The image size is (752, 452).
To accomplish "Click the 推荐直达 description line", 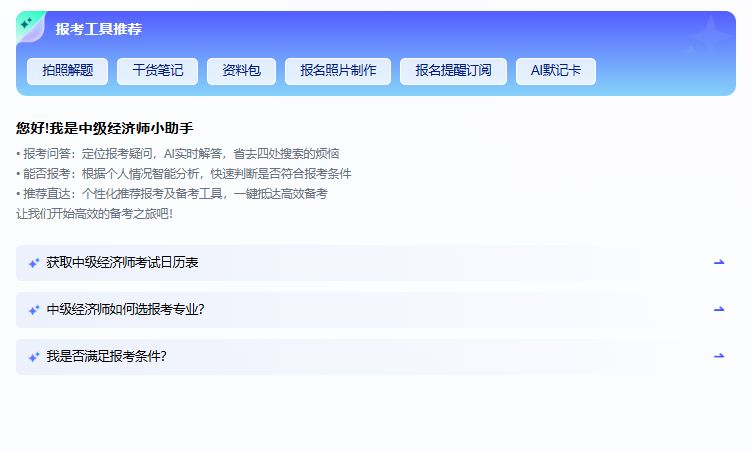I will (x=172, y=194).
